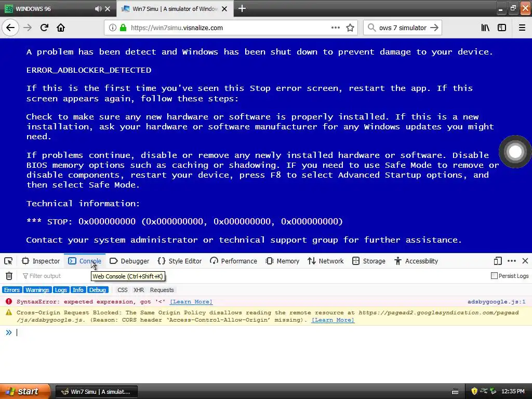Open the Performance panel
The width and height of the screenshot is (532, 399).
(233, 261)
